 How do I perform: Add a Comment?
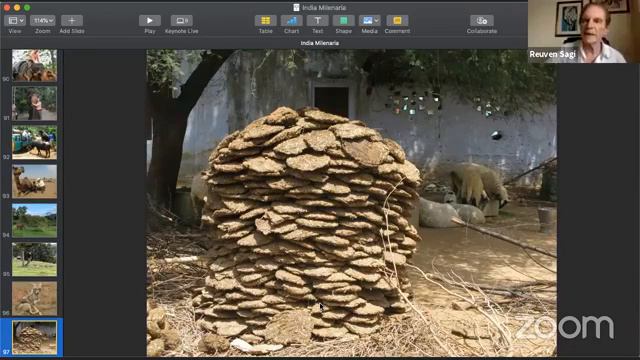click(x=397, y=20)
